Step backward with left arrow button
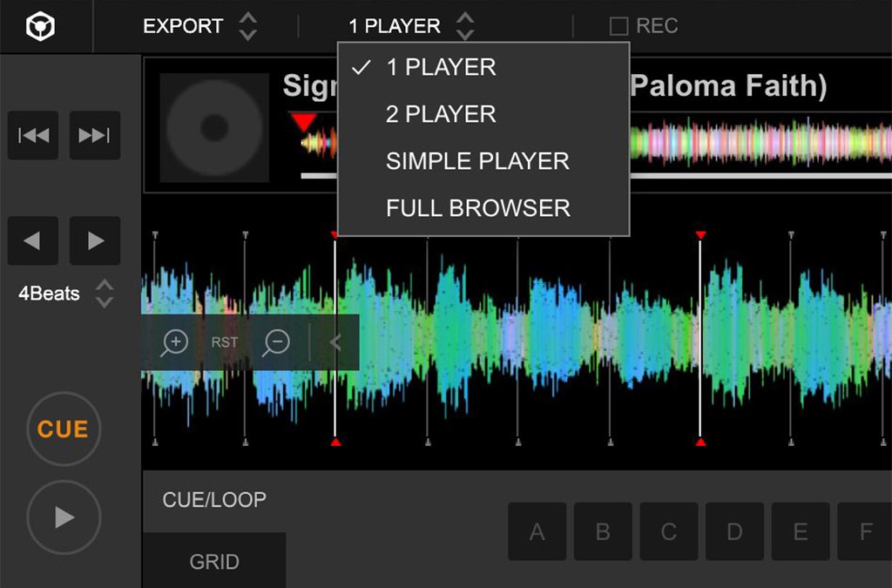This screenshot has width=892, height=588. tap(33, 240)
